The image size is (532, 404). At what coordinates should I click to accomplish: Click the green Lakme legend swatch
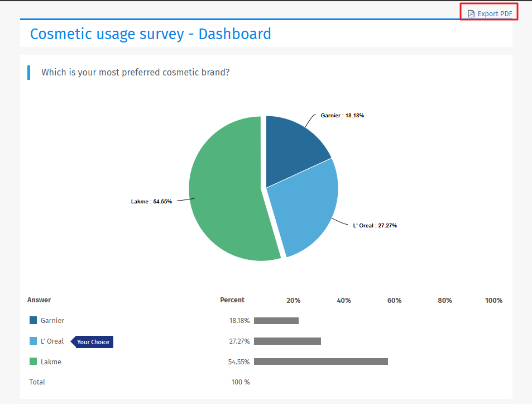pos(33,362)
